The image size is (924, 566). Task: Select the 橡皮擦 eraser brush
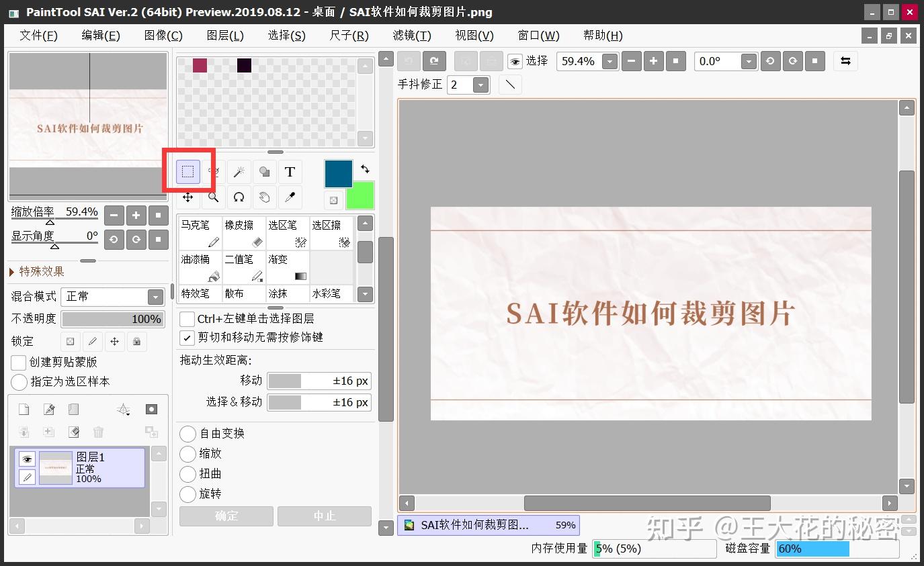[x=243, y=231]
